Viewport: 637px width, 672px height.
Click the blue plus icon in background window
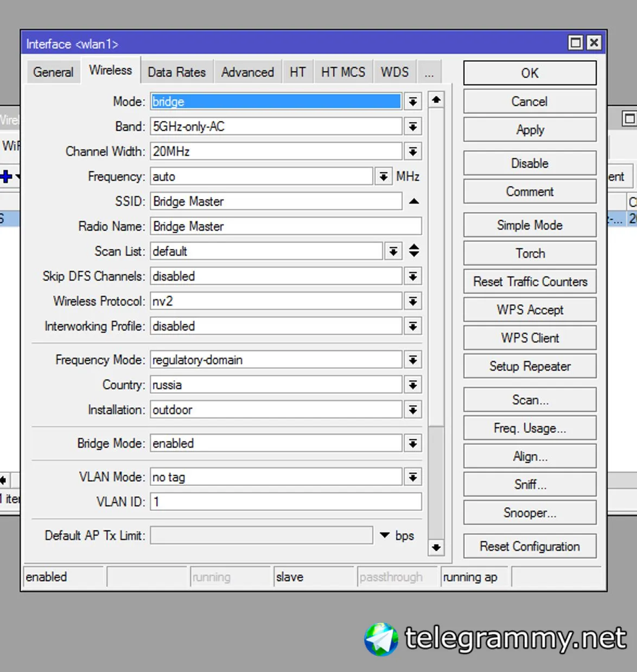(7, 176)
